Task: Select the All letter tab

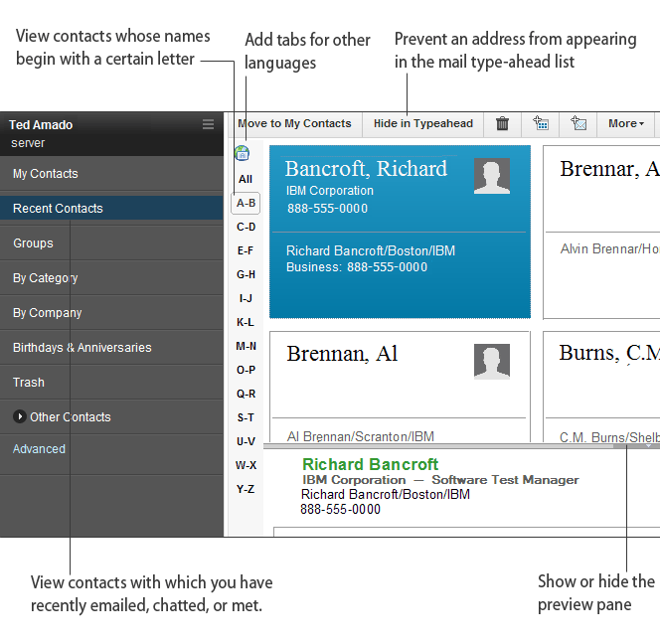Action: 246,179
